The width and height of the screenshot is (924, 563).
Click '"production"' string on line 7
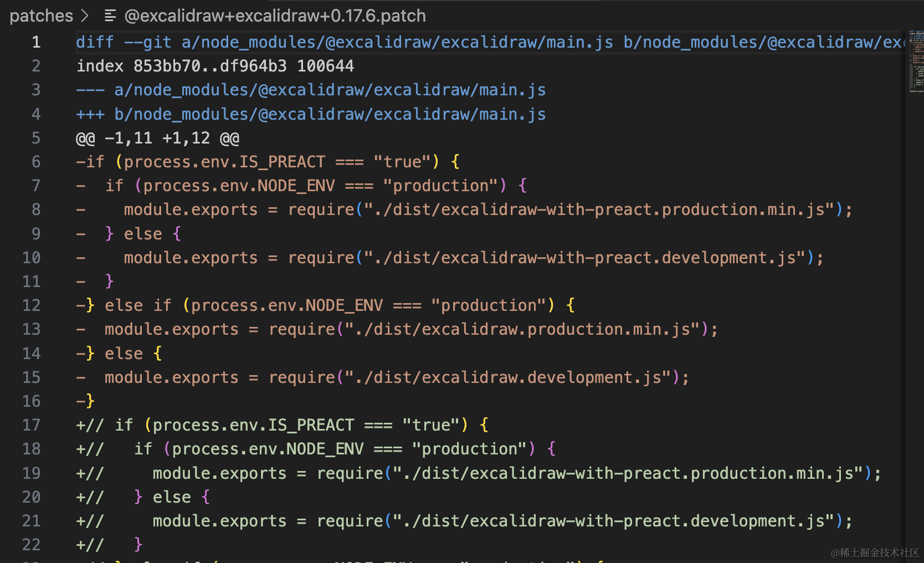[440, 186]
